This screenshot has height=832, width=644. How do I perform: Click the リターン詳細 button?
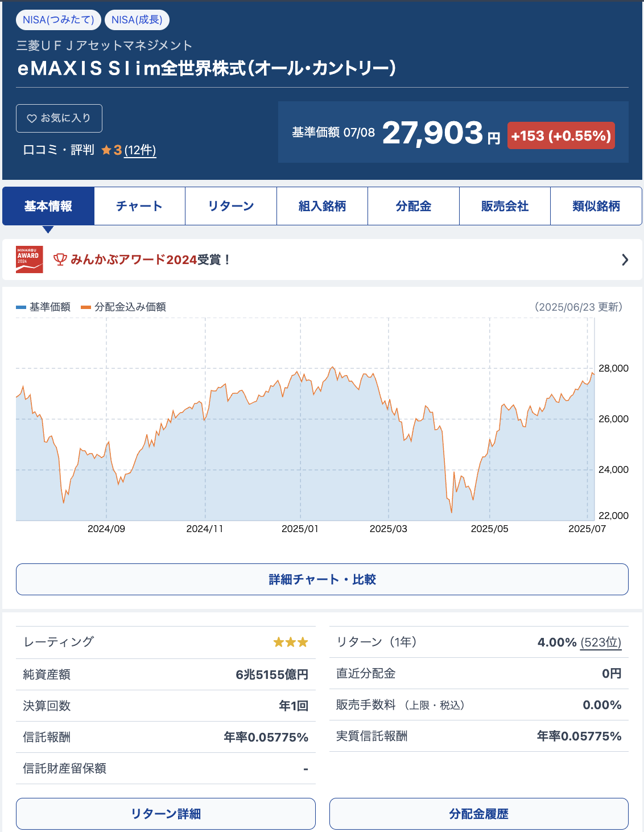[x=166, y=814]
